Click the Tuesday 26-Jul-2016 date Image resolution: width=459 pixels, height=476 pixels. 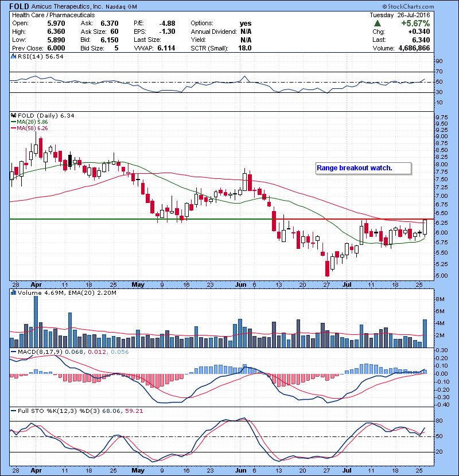pos(400,15)
